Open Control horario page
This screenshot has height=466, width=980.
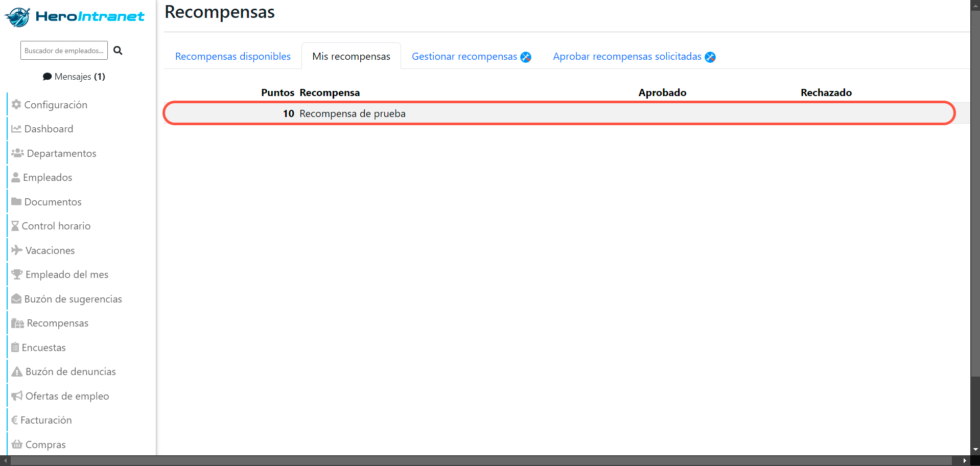[56, 226]
